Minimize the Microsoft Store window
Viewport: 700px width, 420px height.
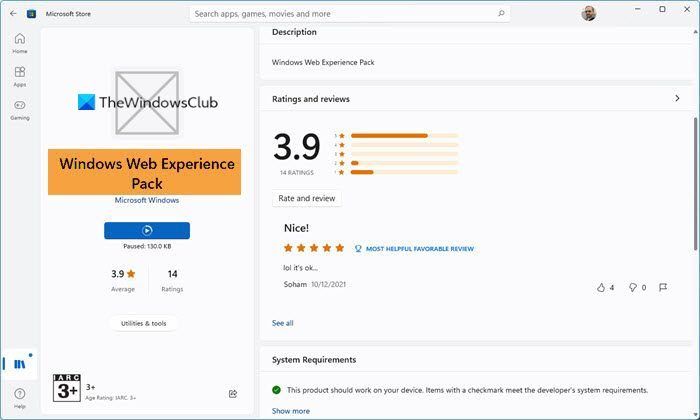(x=638, y=9)
